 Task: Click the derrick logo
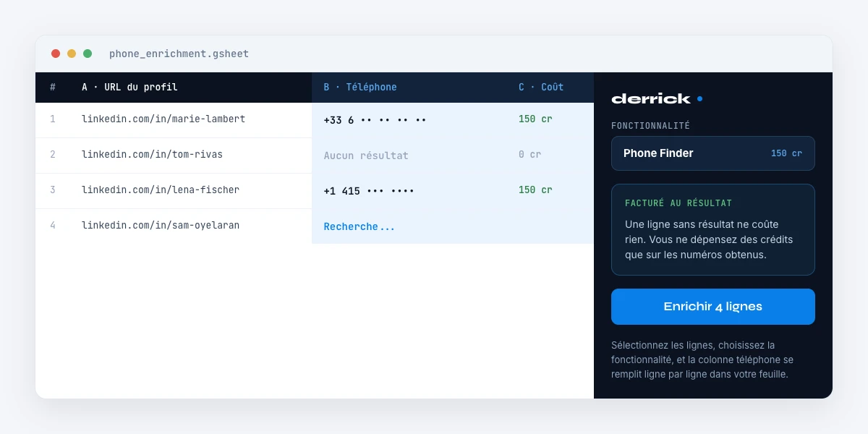pyautogui.click(x=657, y=98)
